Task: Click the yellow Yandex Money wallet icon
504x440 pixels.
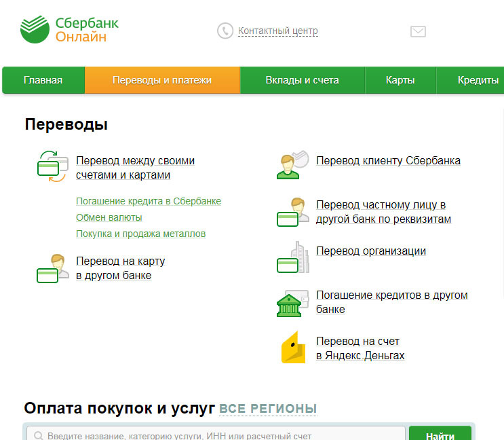Action: (293, 348)
